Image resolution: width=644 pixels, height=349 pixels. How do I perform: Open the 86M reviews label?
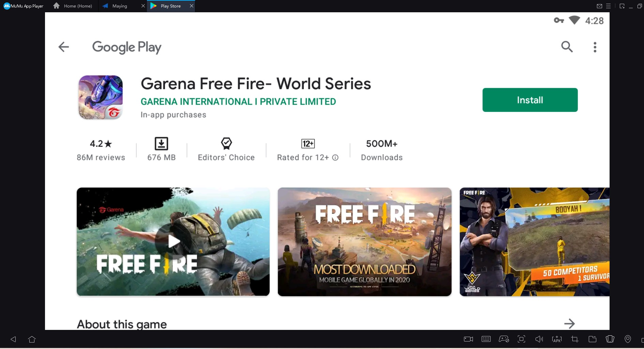click(101, 158)
